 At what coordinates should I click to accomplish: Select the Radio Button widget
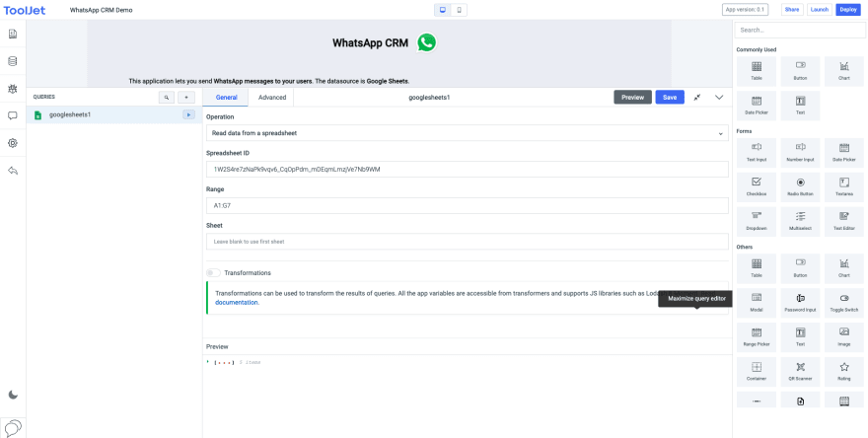pos(801,186)
